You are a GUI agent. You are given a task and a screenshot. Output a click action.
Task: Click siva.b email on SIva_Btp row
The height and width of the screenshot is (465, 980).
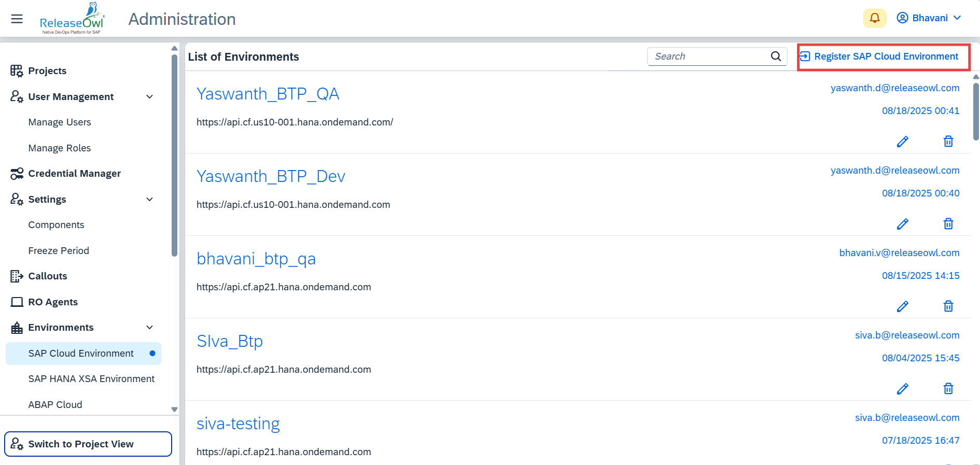click(907, 335)
